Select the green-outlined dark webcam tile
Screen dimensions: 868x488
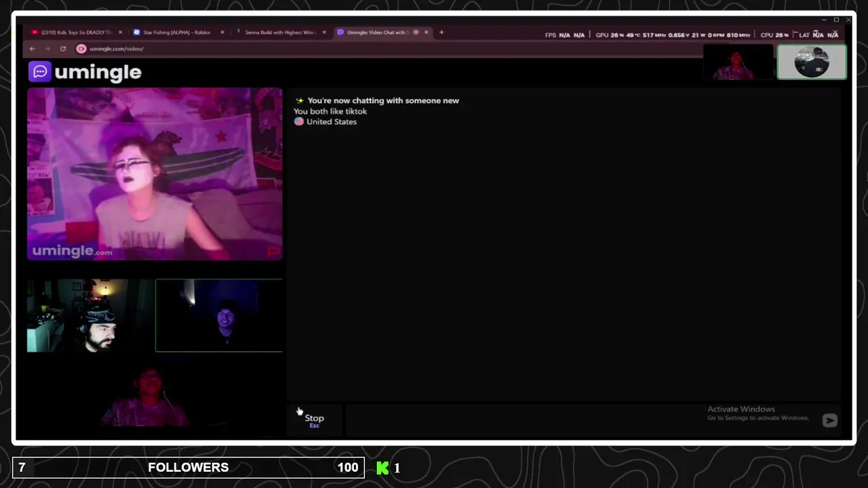click(x=219, y=316)
